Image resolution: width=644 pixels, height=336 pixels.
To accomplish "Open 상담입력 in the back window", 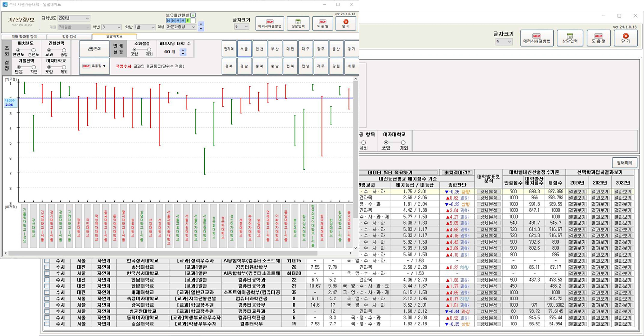I will point(570,38).
